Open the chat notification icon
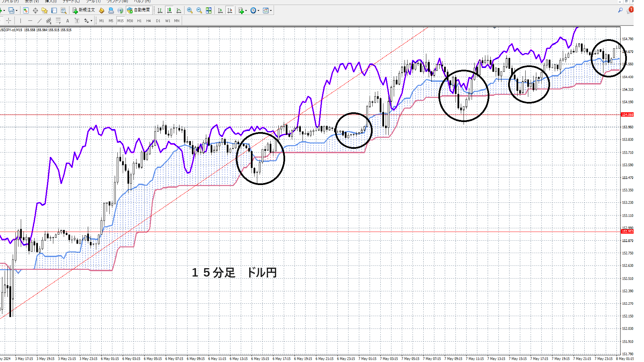The height and width of the screenshot is (362, 644). (630, 10)
